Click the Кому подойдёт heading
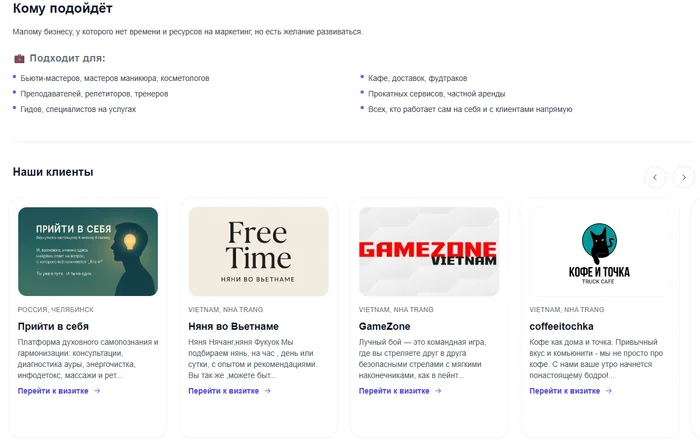 tap(55, 9)
